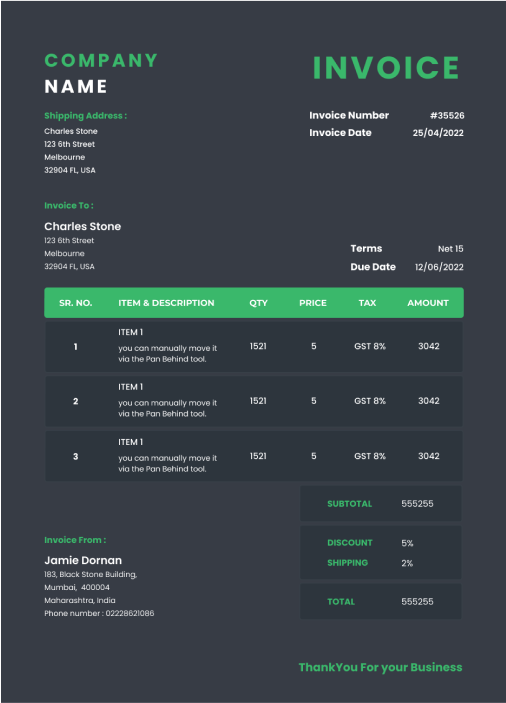Click amount 3042 in row 1
This screenshot has width=506, height=703.
tap(428, 346)
